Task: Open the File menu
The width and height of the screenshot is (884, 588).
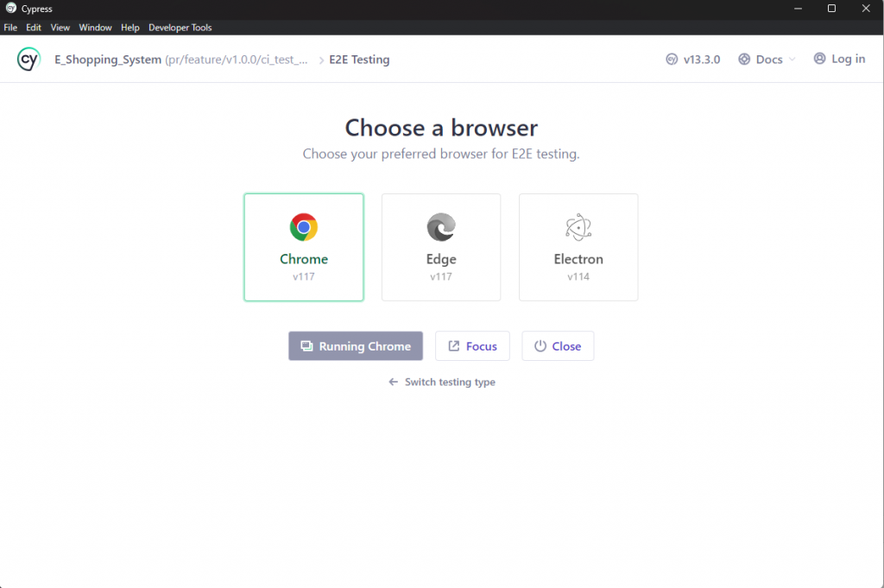Action: [10, 28]
